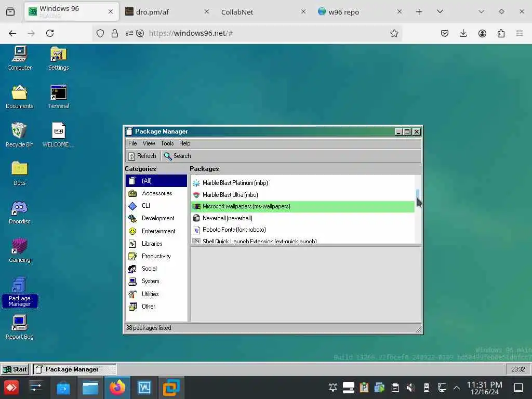Image resolution: width=532 pixels, height=399 pixels.
Task: Open notifications bell in system tray
Action: pos(333,388)
